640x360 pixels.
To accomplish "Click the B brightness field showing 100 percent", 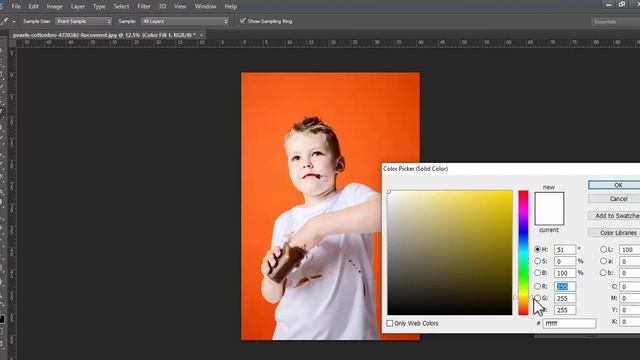I will tap(565, 273).
